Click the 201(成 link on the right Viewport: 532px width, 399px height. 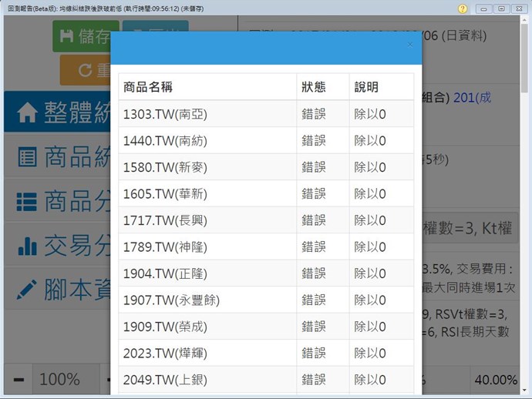click(473, 98)
